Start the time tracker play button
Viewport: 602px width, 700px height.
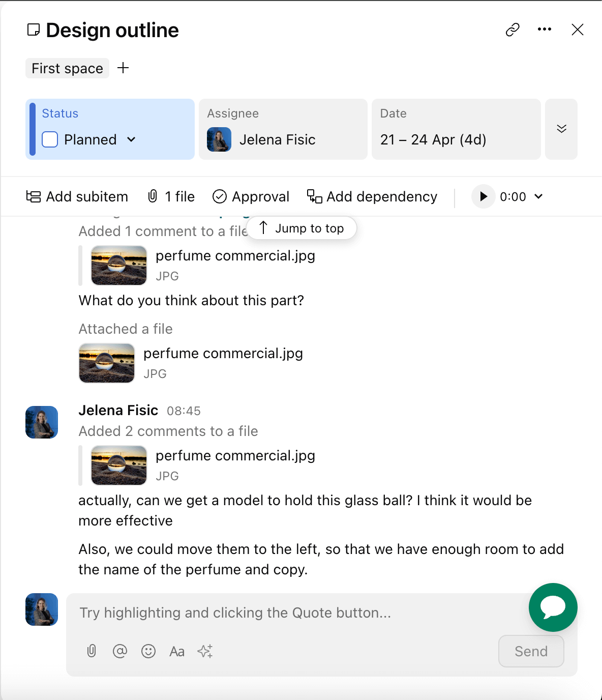(483, 196)
